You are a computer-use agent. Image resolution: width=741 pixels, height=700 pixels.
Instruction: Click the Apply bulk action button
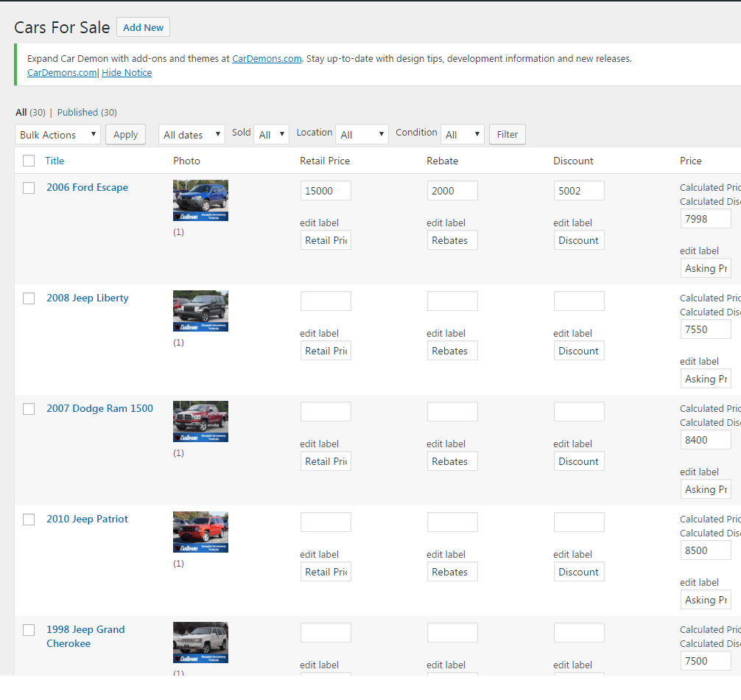pyautogui.click(x=125, y=135)
